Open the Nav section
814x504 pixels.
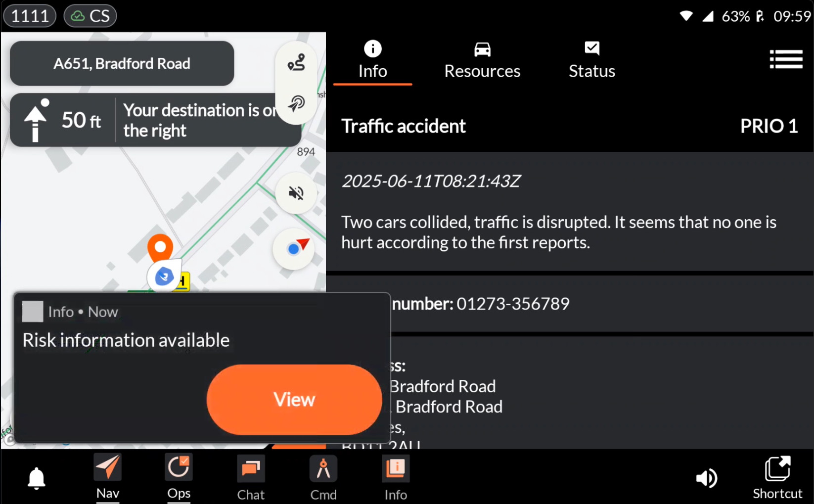click(108, 477)
